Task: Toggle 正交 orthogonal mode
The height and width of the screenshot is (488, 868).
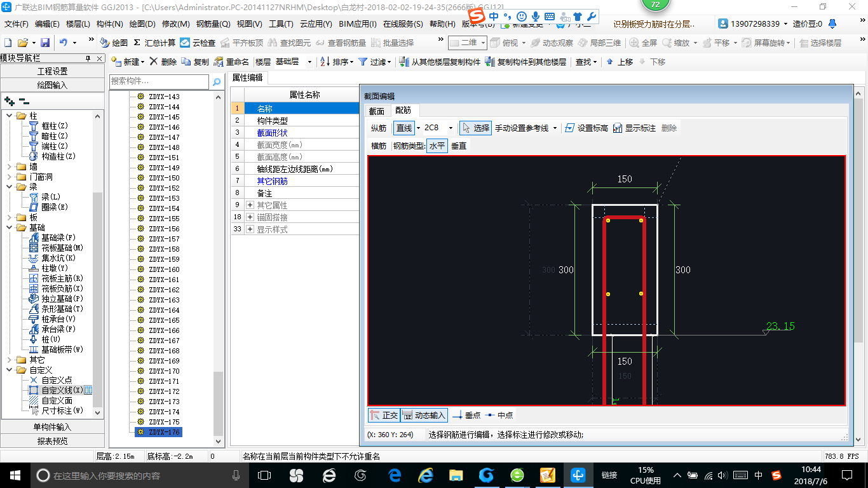Action: pos(384,415)
